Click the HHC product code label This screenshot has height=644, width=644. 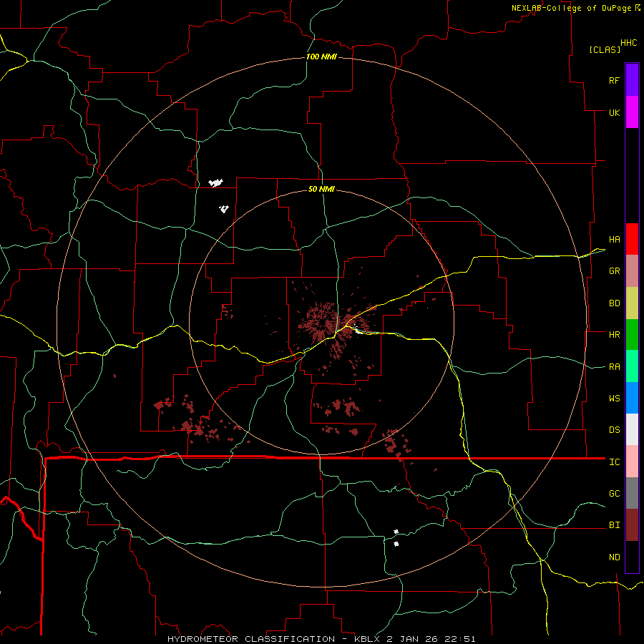(x=628, y=43)
